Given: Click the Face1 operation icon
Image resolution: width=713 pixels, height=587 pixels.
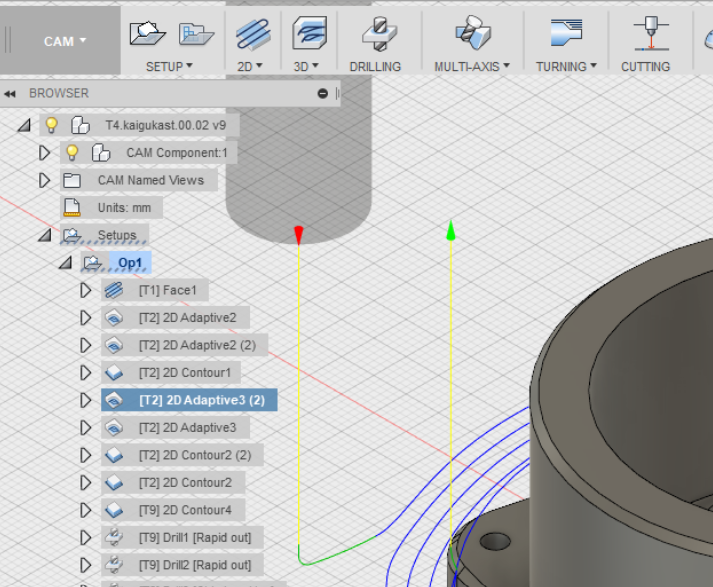Looking at the screenshot, I should [x=114, y=290].
